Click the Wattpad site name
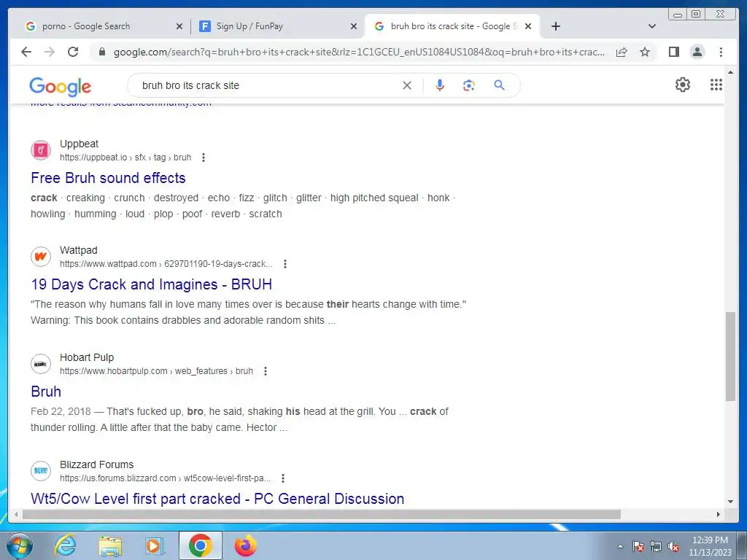This screenshot has height=560, width=747. [79, 251]
